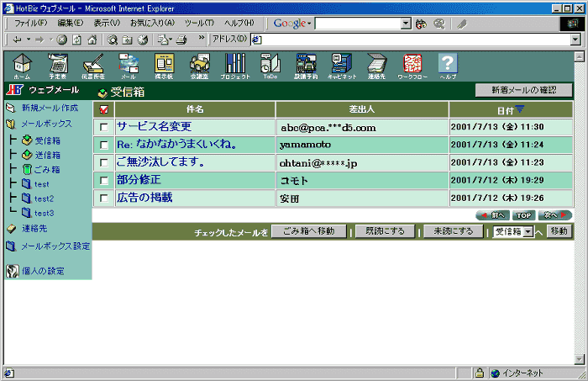The image size is (588, 381).
Task: Click the Google toolbar binoculars search icon
Action: pyautogui.click(x=421, y=24)
